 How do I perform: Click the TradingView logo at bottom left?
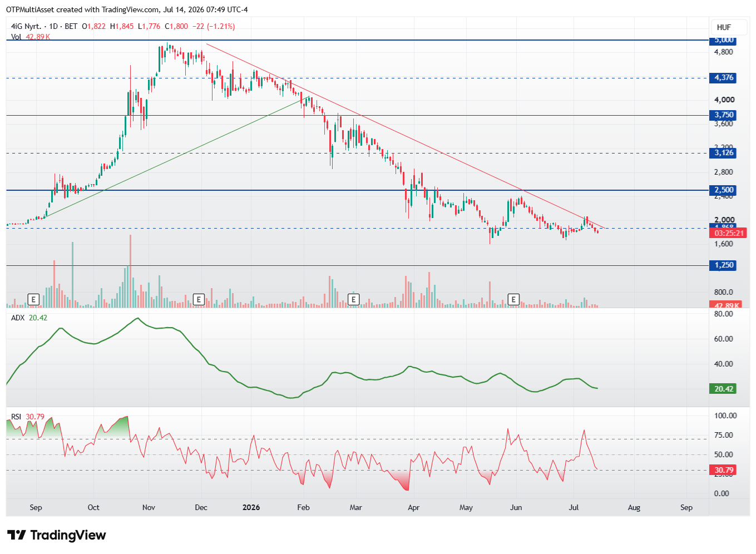(56, 535)
